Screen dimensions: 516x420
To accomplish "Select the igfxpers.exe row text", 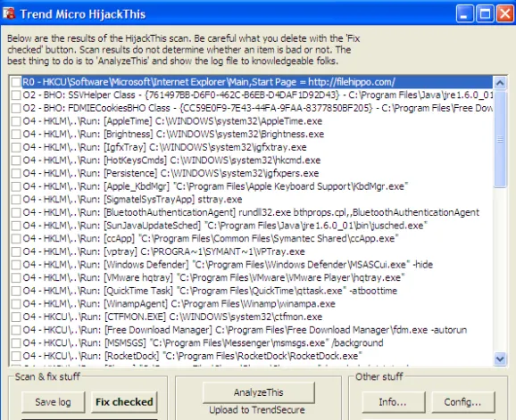I will (171, 173).
